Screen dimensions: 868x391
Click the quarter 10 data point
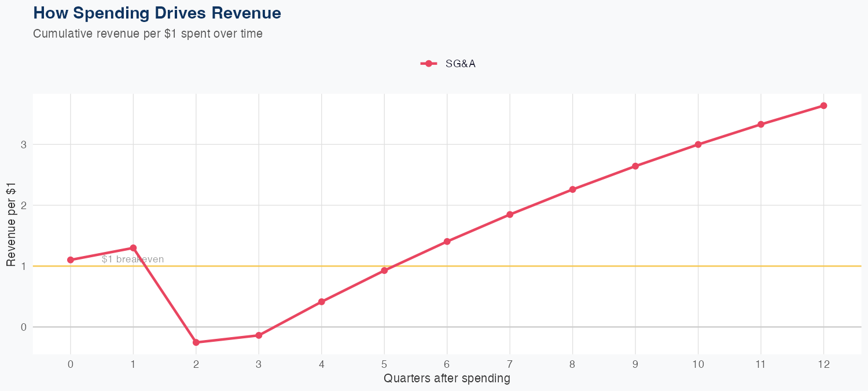pyautogui.click(x=698, y=144)
